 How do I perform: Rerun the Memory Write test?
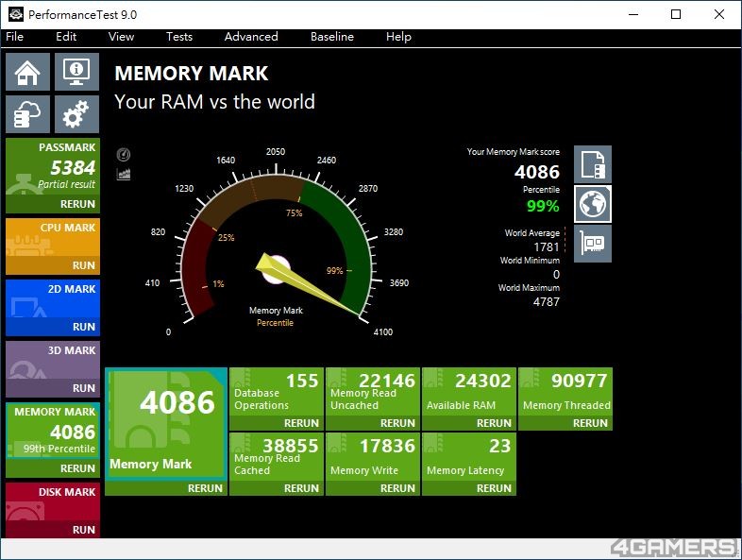[373, 488]
